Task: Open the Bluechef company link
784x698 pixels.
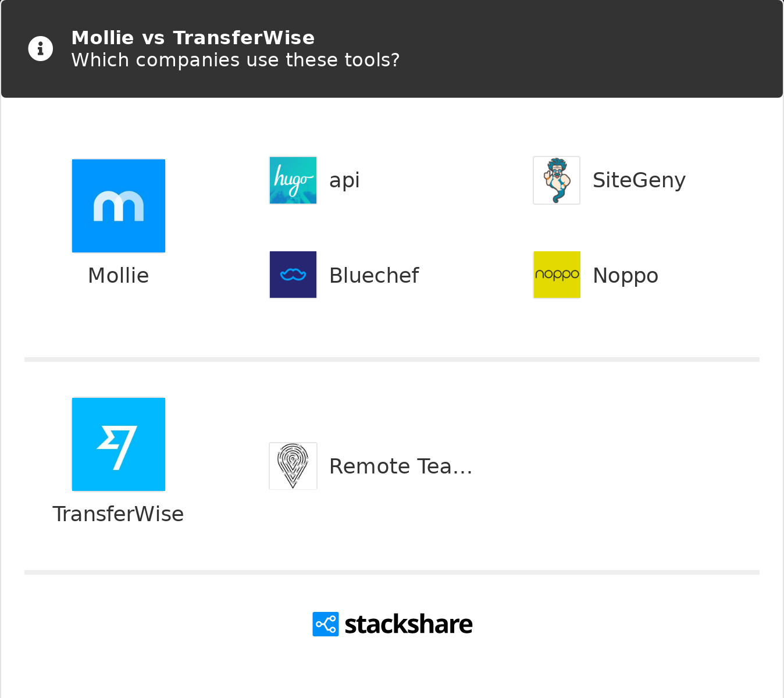Action: [373, 276]
